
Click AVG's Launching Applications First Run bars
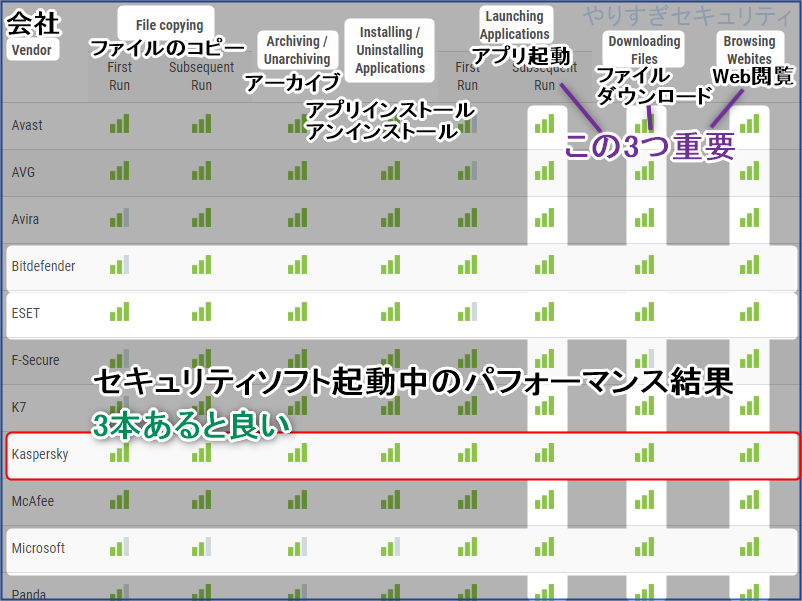[467, 171]
